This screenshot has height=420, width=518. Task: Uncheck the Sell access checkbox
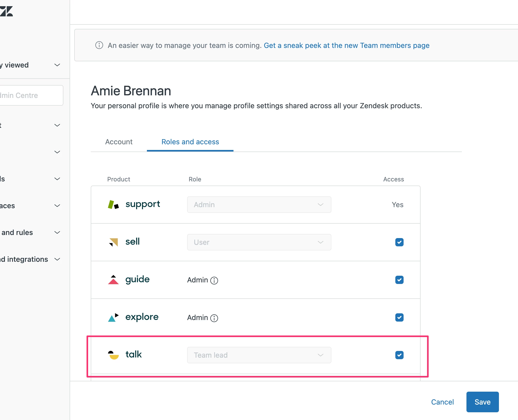tap(399, 242)
